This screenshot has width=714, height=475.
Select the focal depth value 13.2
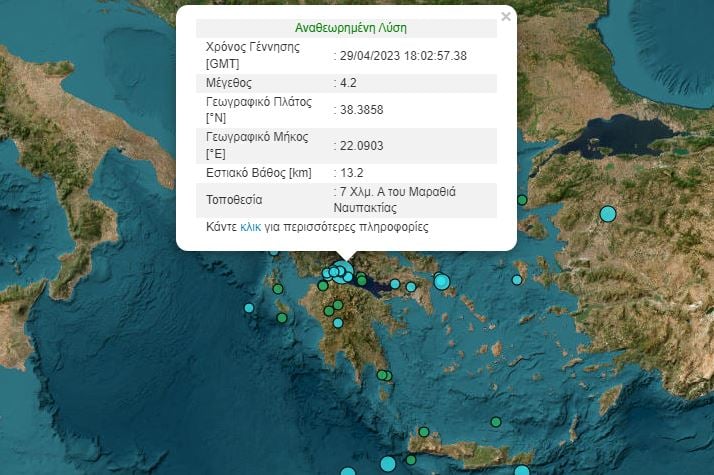point(352,173)
